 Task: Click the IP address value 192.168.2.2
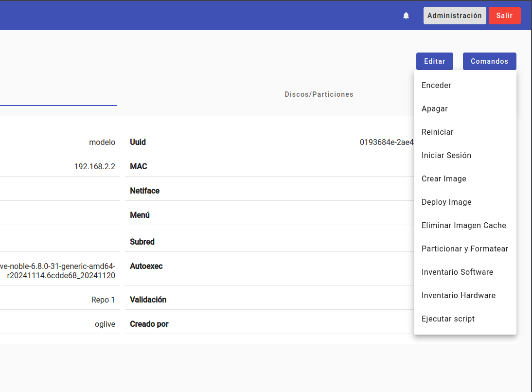click(94, 166)
